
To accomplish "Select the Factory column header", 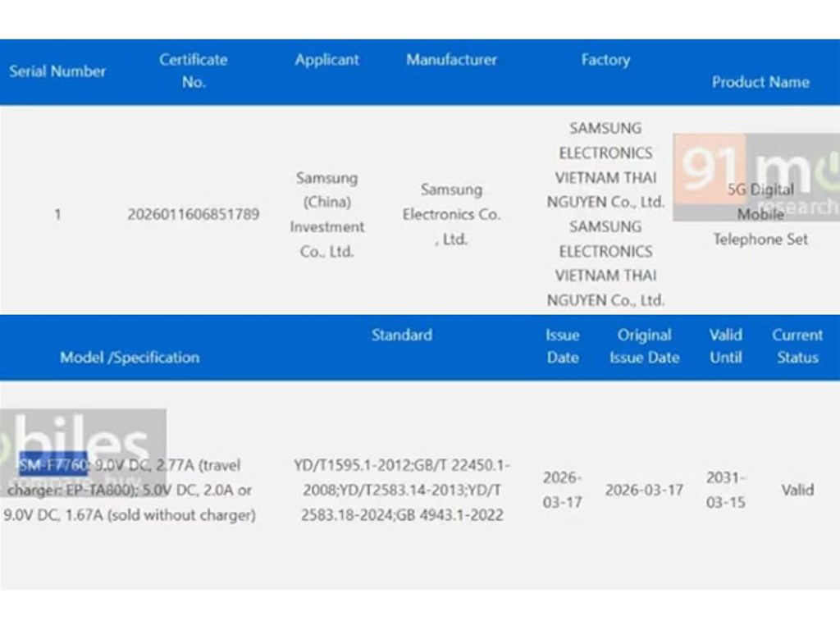I will [605, 60].
